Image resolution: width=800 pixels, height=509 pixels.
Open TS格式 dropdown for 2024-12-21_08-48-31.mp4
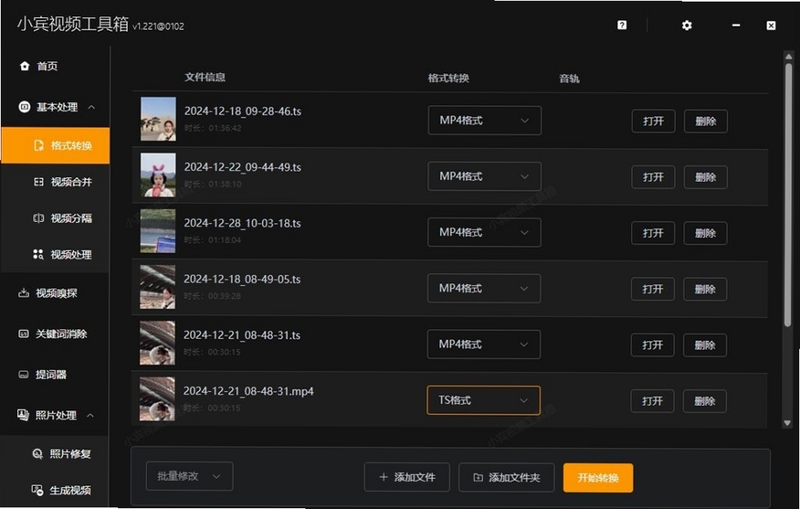pos(483,400)
